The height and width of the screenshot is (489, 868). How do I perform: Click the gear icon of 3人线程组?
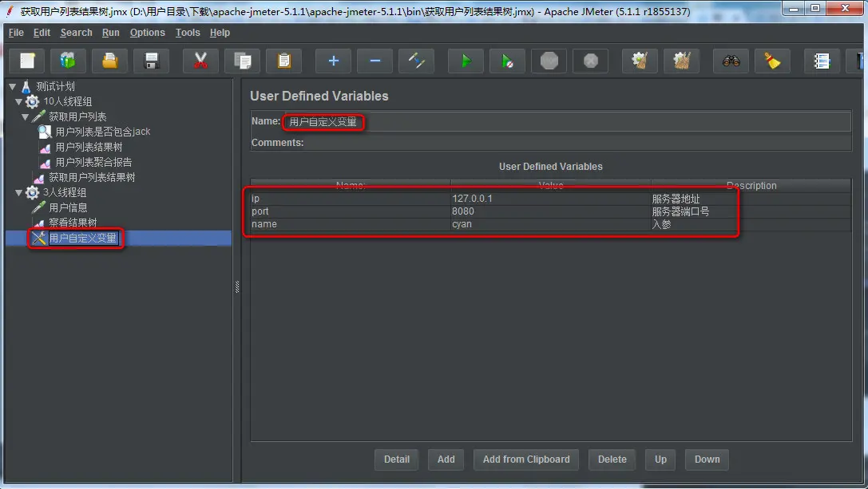coord(33,192)
